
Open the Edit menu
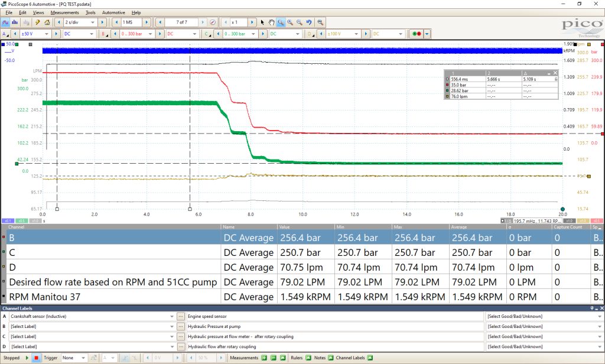pyautogui.click(x=23, y=12)
